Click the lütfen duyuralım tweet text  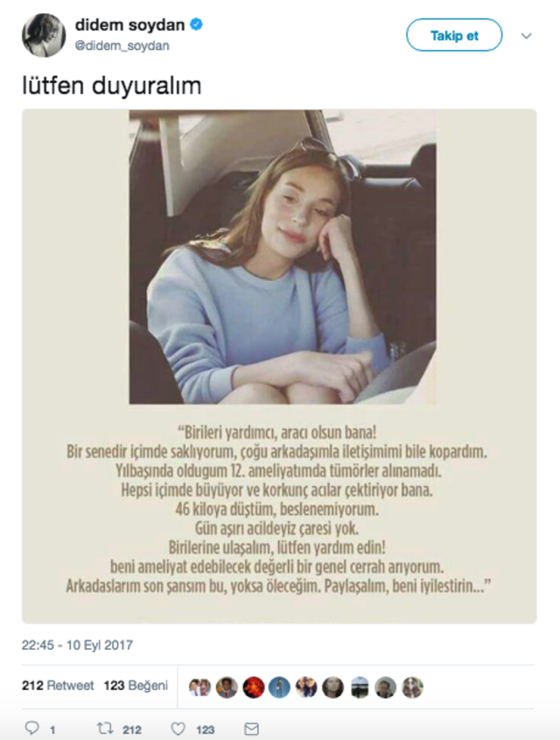pos(112,86)
